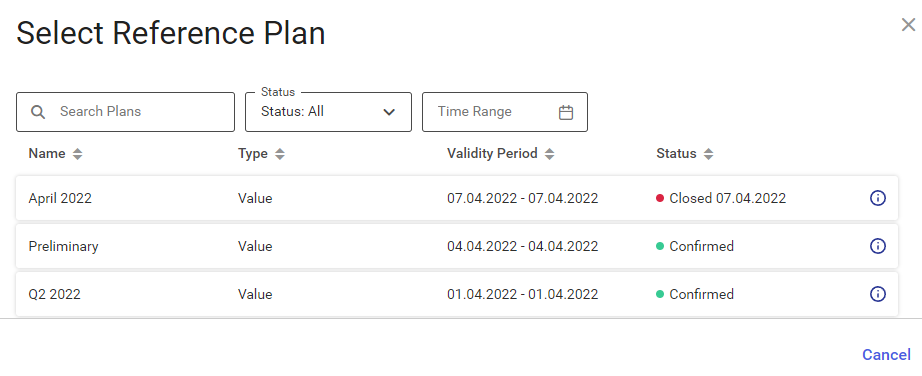
Task: Select the Q2 2022 plan row
Action: [x=457, y=294]
